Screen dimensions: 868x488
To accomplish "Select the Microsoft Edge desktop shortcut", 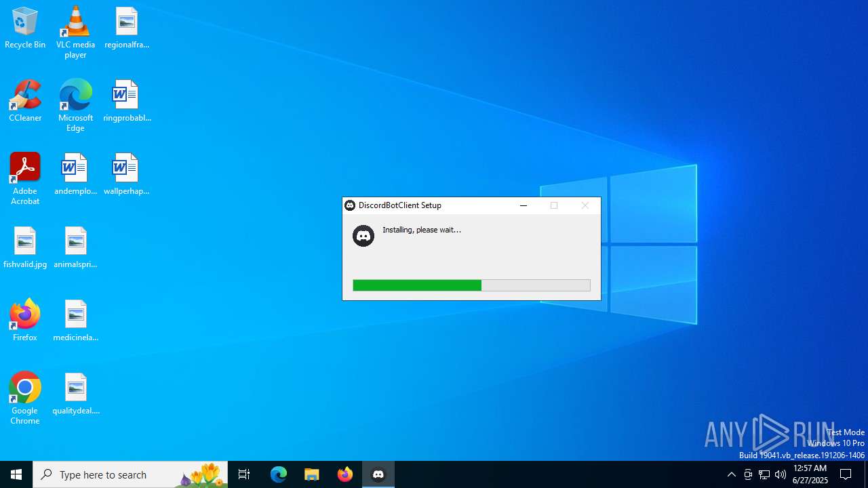I will (x=75, y=106).
